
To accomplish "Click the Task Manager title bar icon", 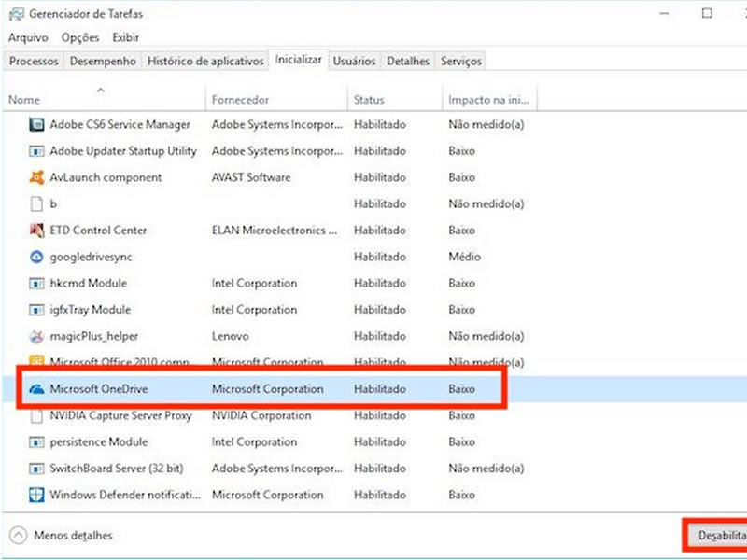I will (15, 14).
